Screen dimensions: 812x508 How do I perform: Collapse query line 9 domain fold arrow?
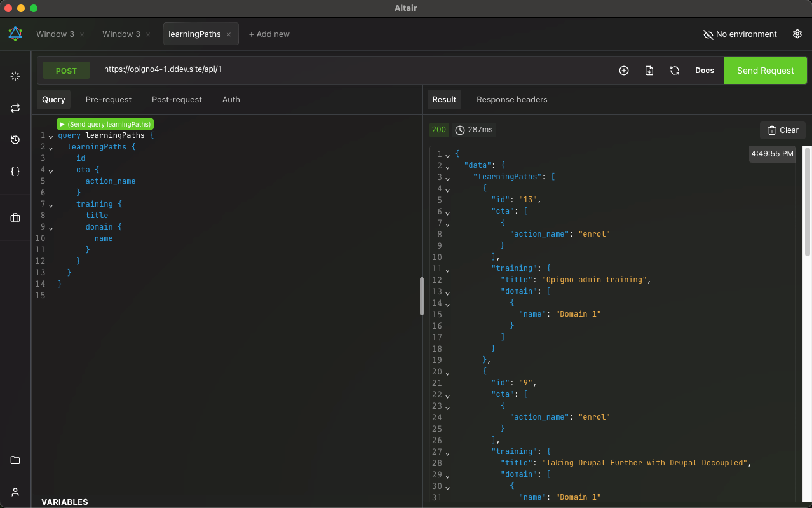pyautogui.click(x=51, y=228)
